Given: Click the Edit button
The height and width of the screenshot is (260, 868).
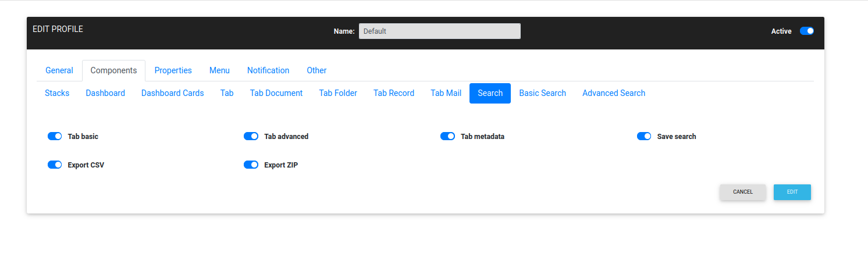Looking at the screenshot, I should [x=792, y=192].
